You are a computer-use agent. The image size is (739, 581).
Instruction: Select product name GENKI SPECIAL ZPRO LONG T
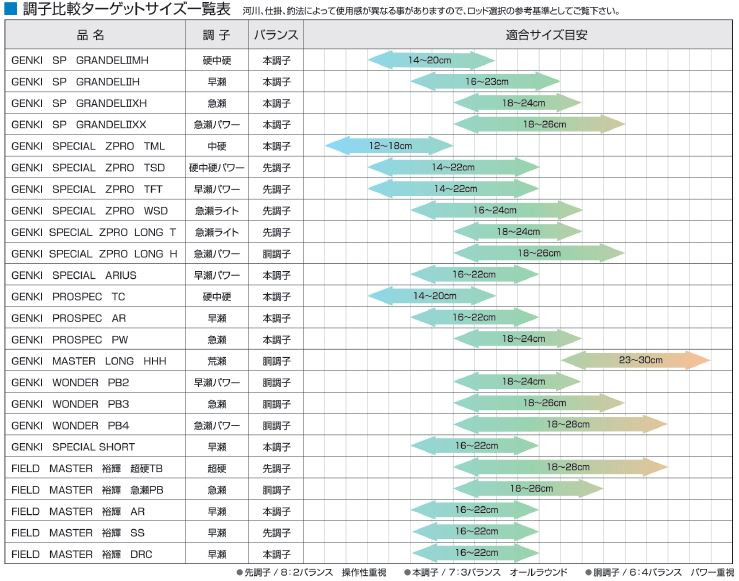93,232
